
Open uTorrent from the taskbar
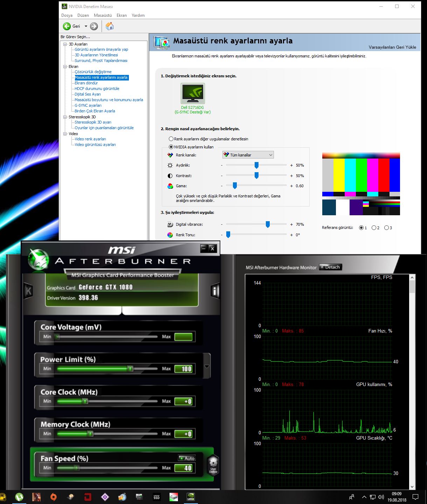click(x=19, y=497)
